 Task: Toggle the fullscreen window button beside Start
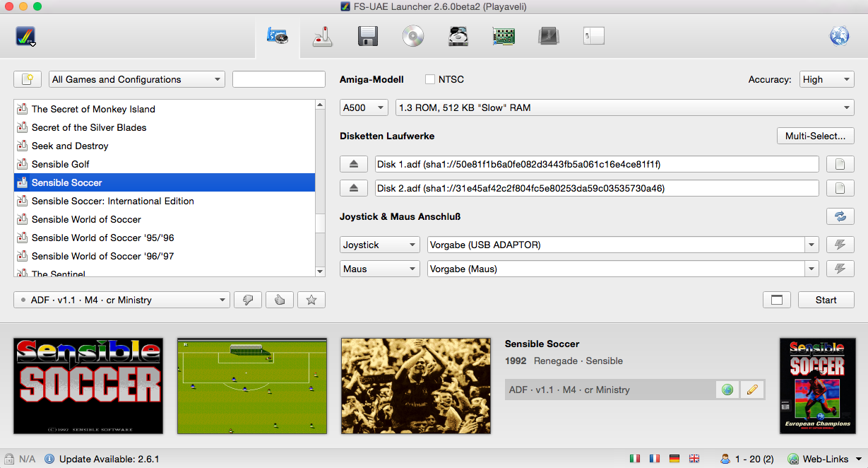777,300
